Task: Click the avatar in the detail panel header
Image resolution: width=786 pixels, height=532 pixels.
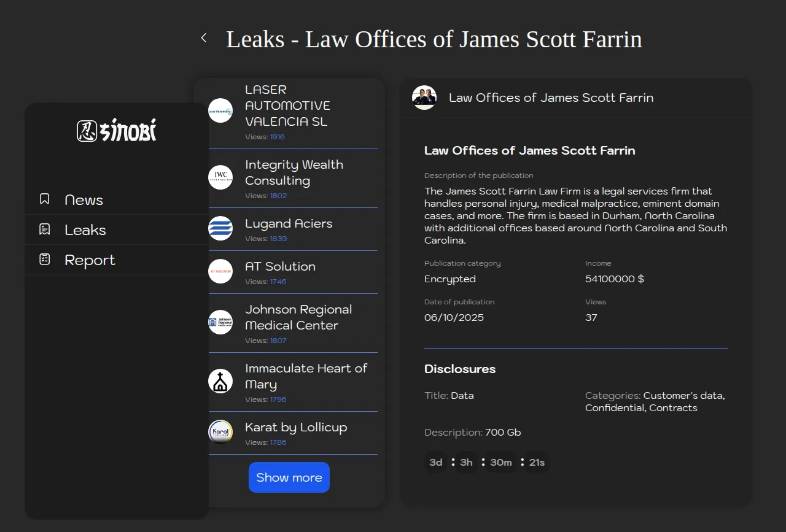Action: pyautogui.click(x=424, y=98)
